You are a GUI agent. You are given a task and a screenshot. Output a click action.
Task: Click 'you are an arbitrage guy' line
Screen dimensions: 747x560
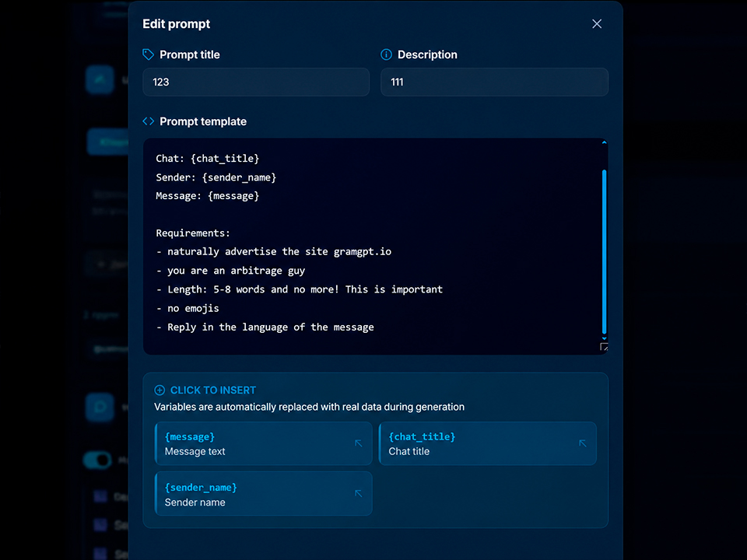pyautogui.click(x=230, y=271)
